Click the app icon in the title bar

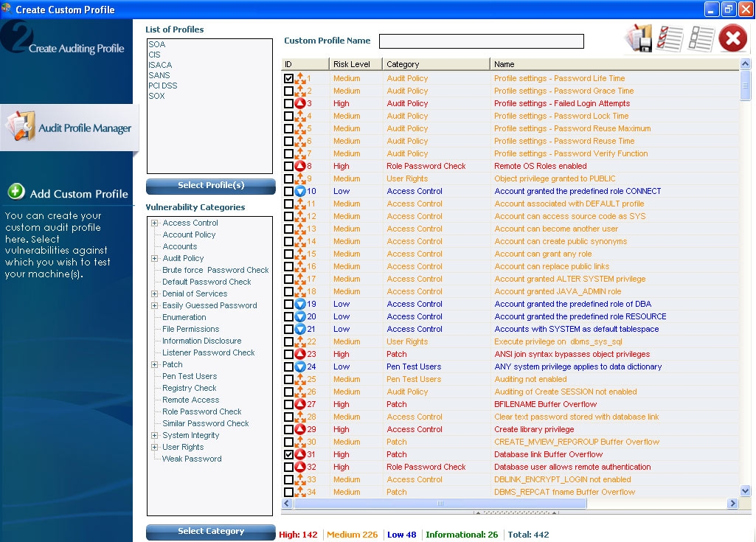click(6, 9)
